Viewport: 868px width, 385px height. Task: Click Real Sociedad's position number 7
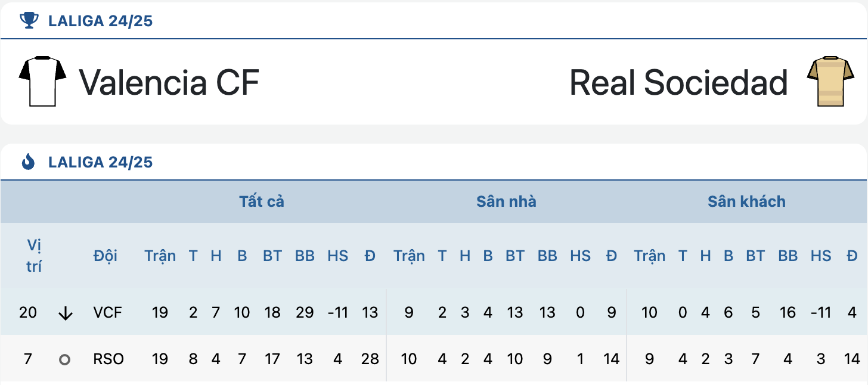tap(28, 359)
